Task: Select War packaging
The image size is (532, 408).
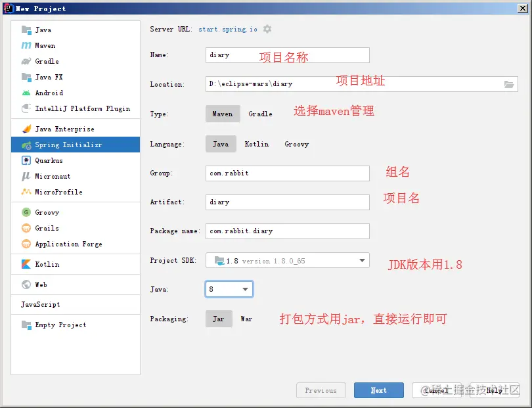Action: point(247,319)
